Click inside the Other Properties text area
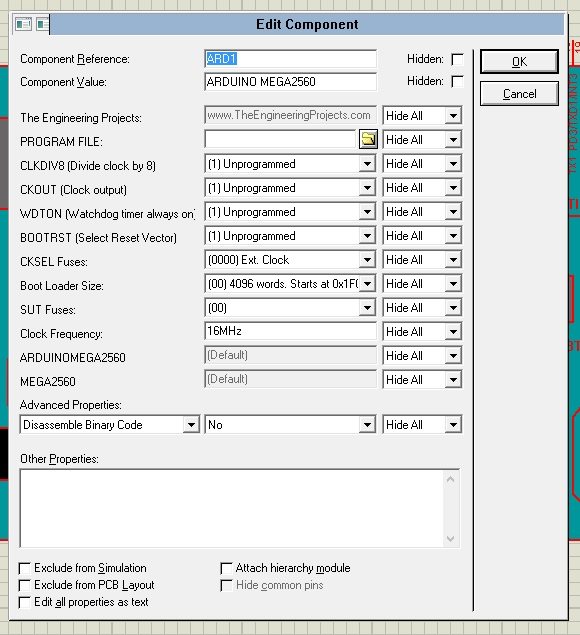Image resolution: width=580 pixels, height=635 pixels. pyautogui.click(x=232, y=509)
